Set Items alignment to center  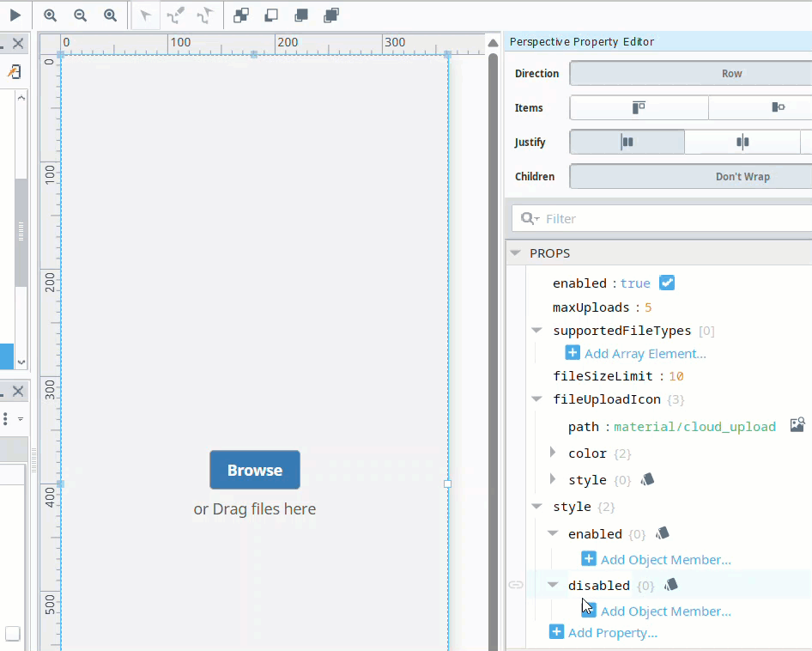(x=760, y=108)
